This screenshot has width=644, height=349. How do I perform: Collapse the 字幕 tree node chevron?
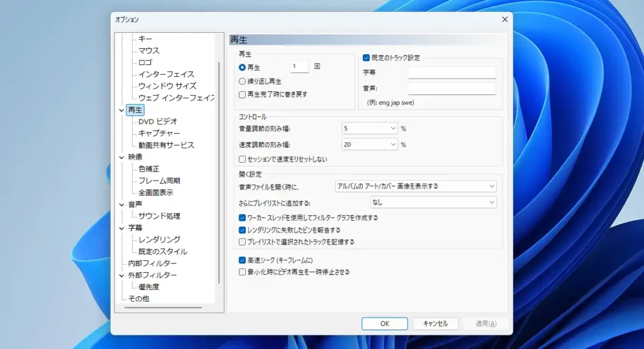(x=121, y=228)
